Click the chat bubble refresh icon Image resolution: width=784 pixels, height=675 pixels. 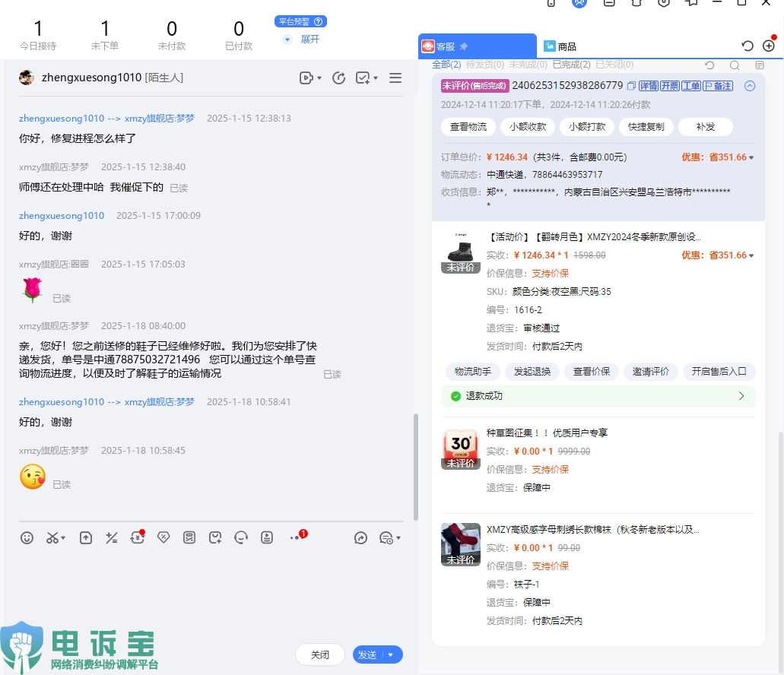click(241, 537)
